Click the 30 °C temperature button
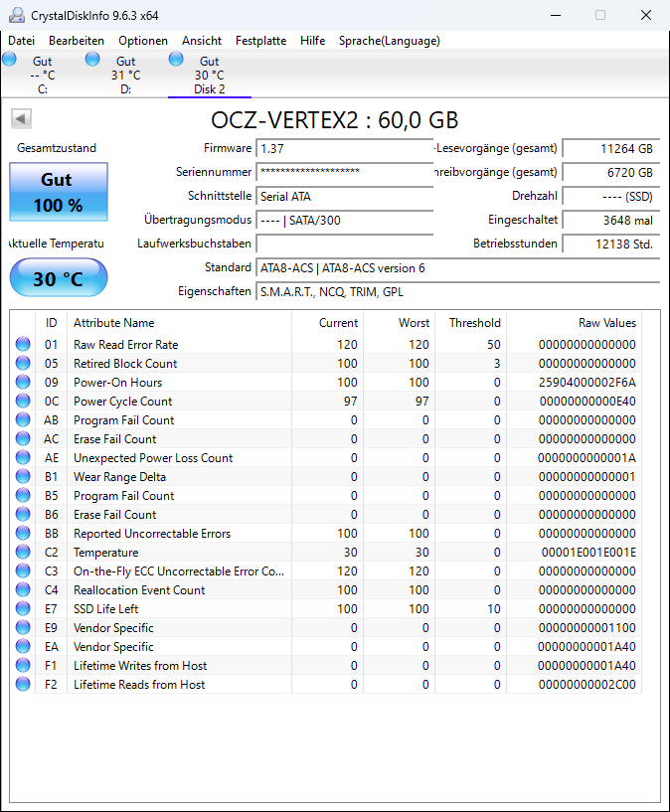Viewport: 670px width, 812px height. coord(59,278)
